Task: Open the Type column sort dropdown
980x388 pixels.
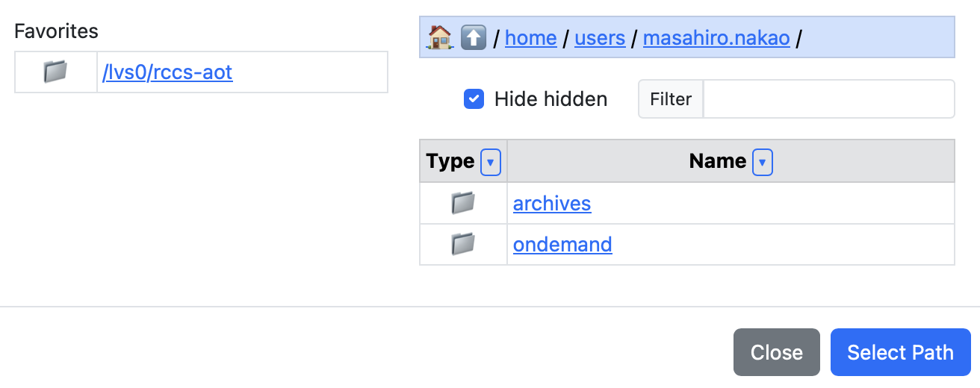Action: [x=491, y=161]
